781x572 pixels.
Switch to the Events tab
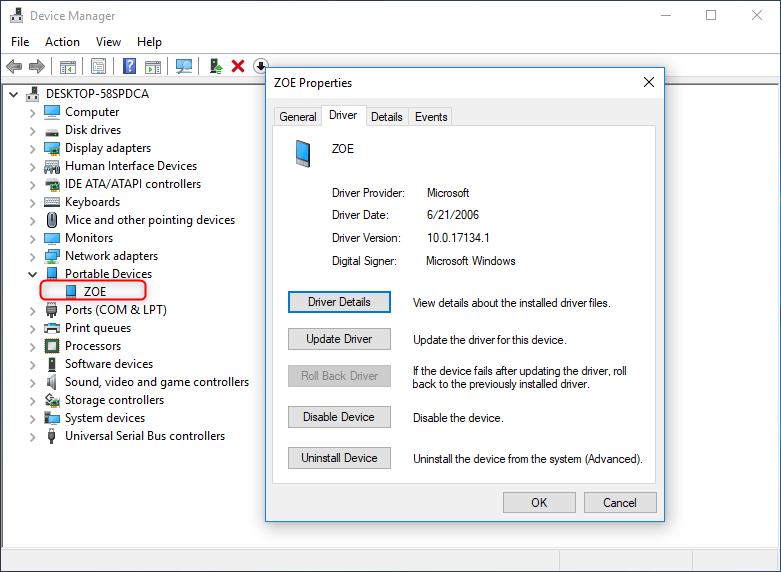[x=431, y=117]
